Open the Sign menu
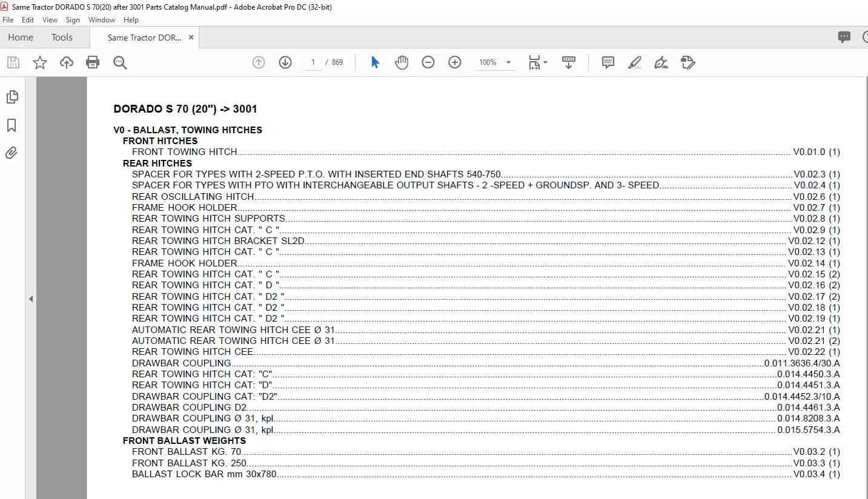This screenshot has width=868, height=499. point(73,20)
